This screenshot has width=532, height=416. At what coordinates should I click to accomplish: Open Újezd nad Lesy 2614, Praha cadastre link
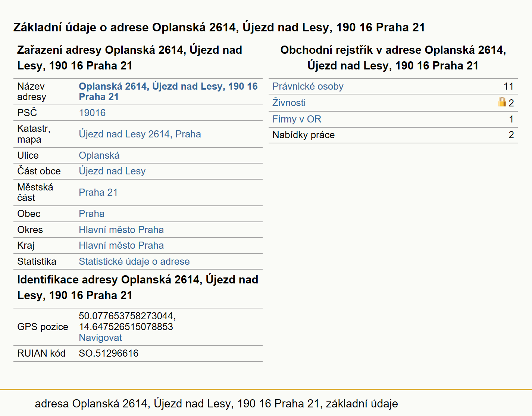140,134
